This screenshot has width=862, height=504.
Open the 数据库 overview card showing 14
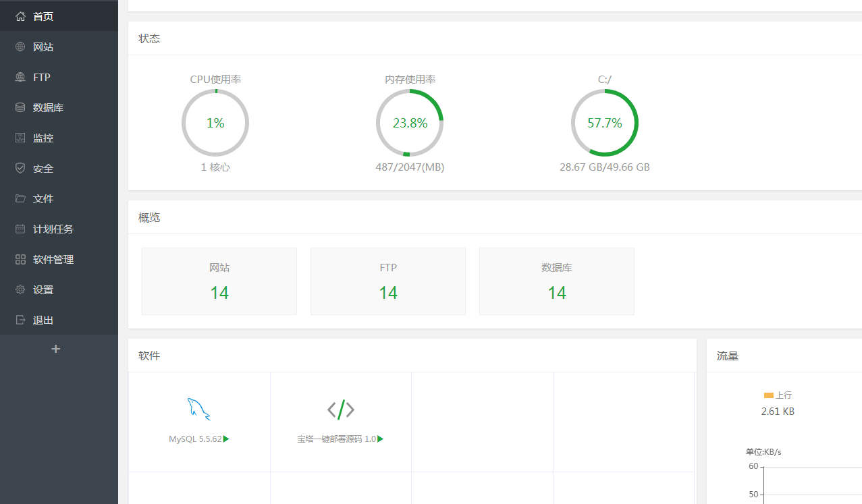(x=557, y=281)
